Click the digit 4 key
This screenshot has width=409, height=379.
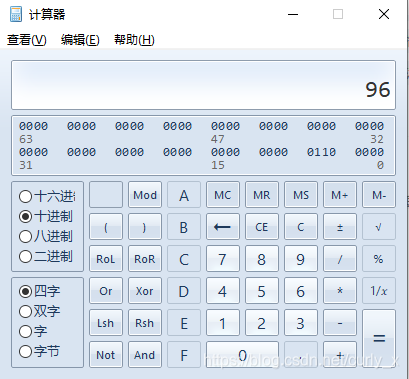[223, 291]
